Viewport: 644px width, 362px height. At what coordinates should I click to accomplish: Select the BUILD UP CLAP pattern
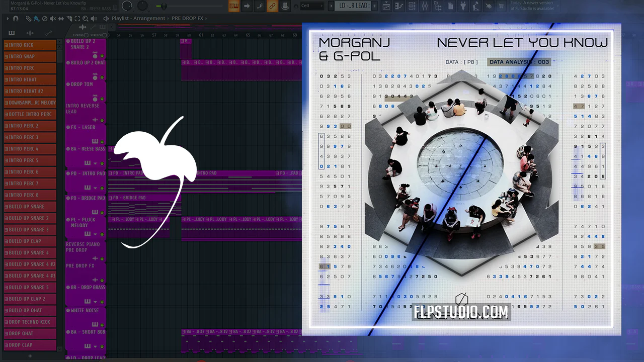[x=30, y=241]
